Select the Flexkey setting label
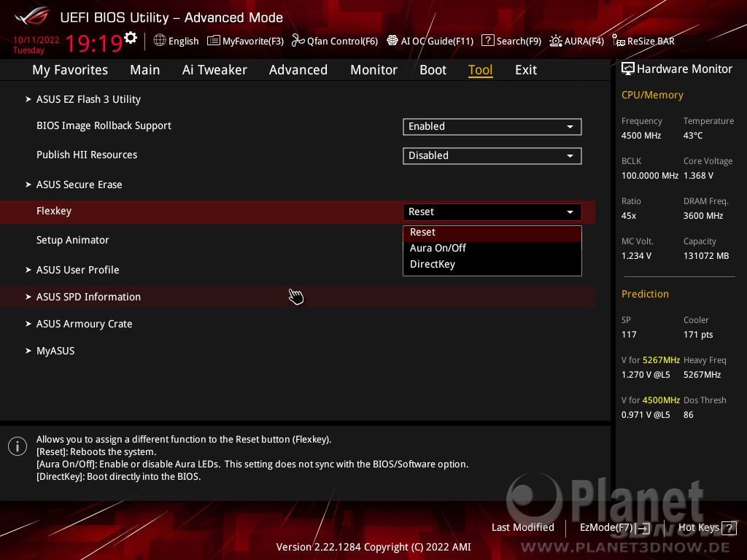Image resolution: width=747 pixels, height=560 pixels. (x=54, y=211)
